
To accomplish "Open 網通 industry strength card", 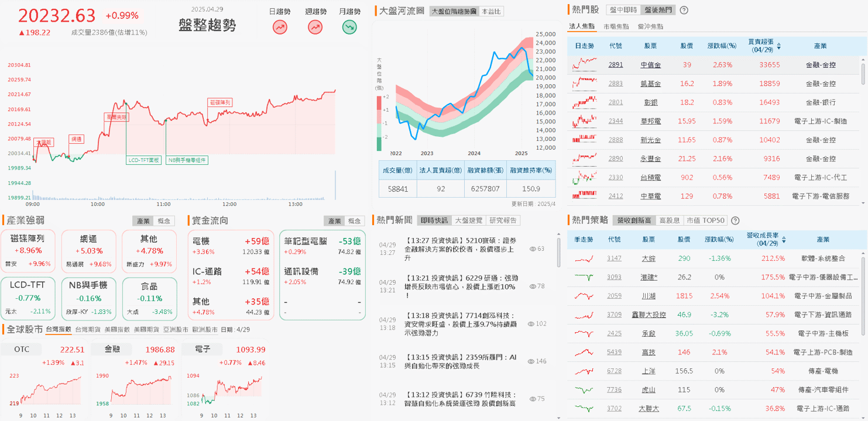I will [x=88, y=251].
